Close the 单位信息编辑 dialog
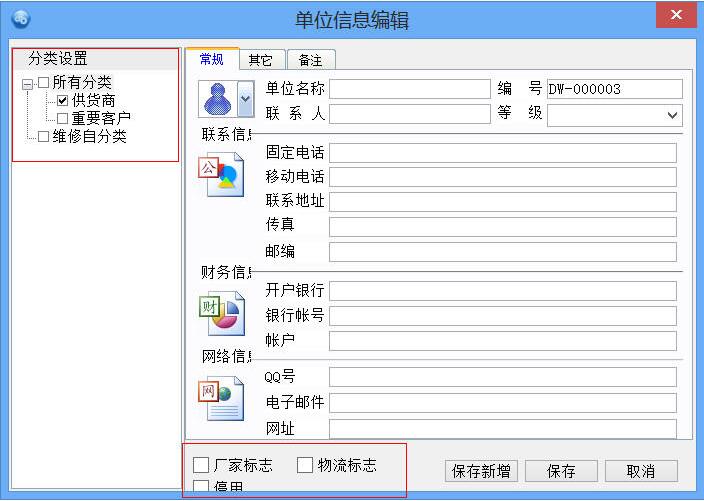The height and width of the screenshot is (501, 704). pyautogui.click(x=676, y=15)
